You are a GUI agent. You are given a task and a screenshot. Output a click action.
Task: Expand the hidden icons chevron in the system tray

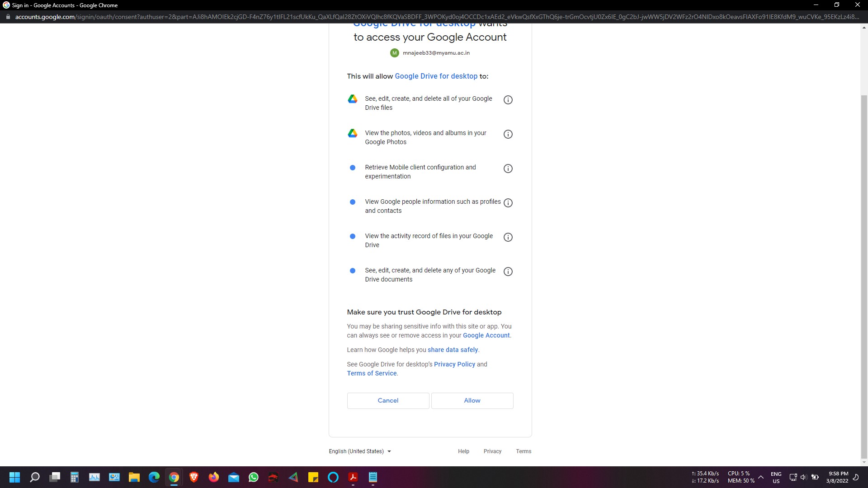[x=761, y=477]
